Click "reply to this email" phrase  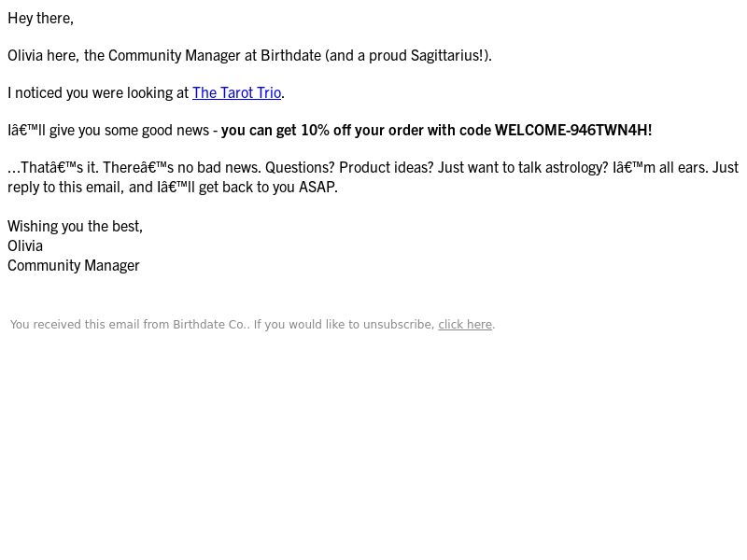(65, 188)
